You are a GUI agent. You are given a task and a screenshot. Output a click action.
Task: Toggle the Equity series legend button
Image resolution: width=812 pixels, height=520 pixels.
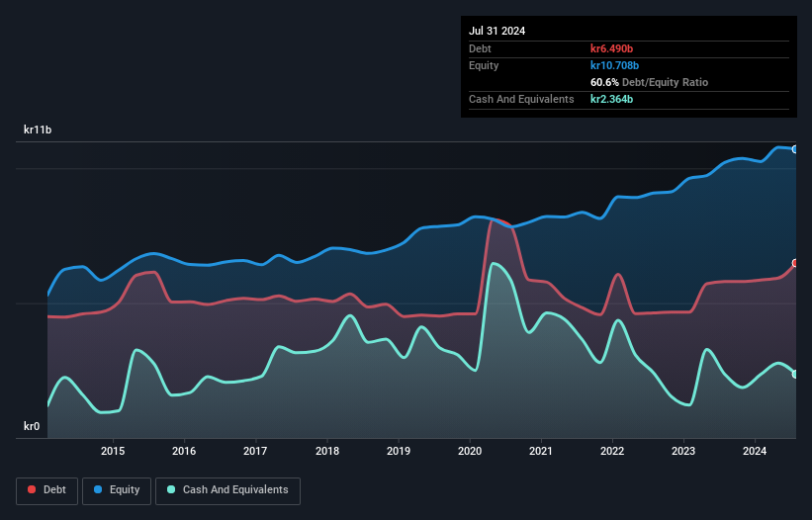coord(117,490)
